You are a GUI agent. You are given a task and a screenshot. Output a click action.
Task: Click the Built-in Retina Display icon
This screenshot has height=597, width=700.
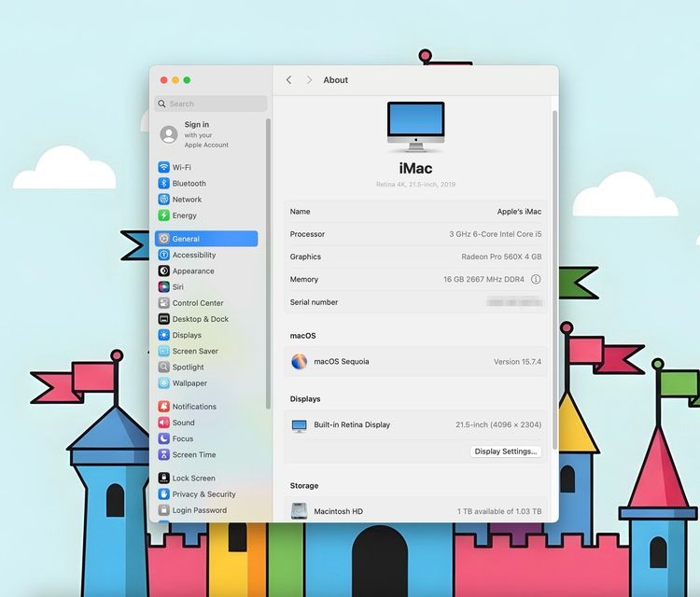(299, 425)
